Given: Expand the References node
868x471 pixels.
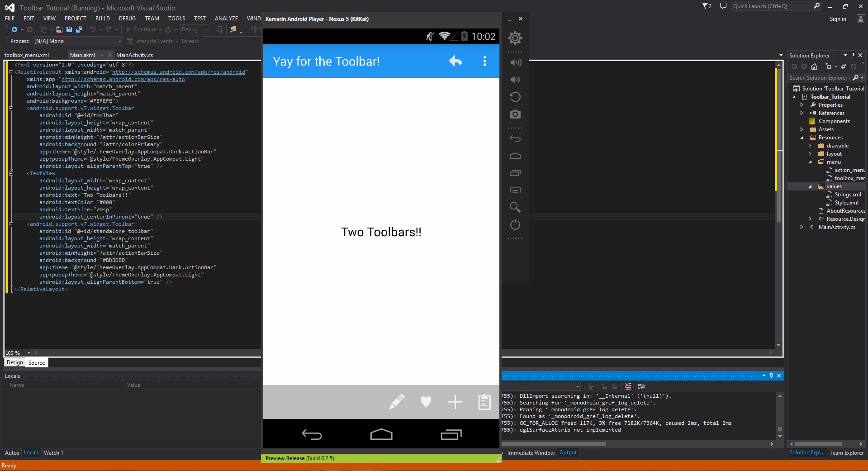Looking at the screenshot, I should (802, 113).
